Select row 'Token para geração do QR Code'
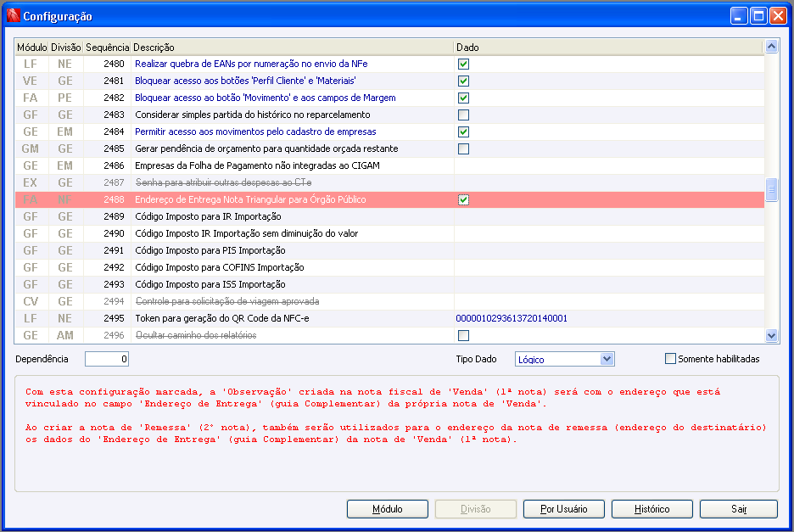The width and height of the screenshot is (794, 532). click(x=389, y=319)
